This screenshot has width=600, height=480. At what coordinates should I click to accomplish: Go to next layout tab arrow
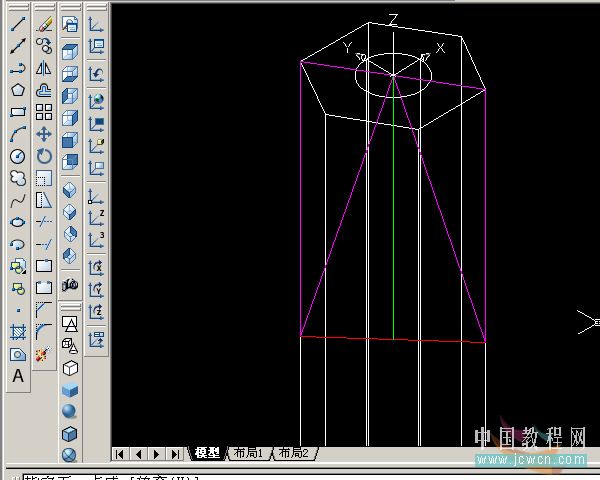click(x=156, y=454)
